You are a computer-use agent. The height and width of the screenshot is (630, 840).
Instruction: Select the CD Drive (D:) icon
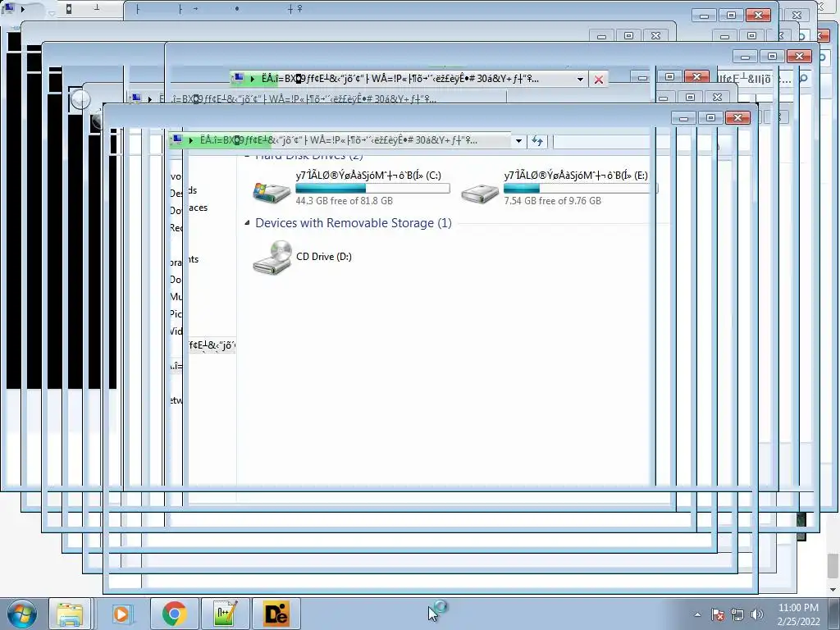coord(272,258)
